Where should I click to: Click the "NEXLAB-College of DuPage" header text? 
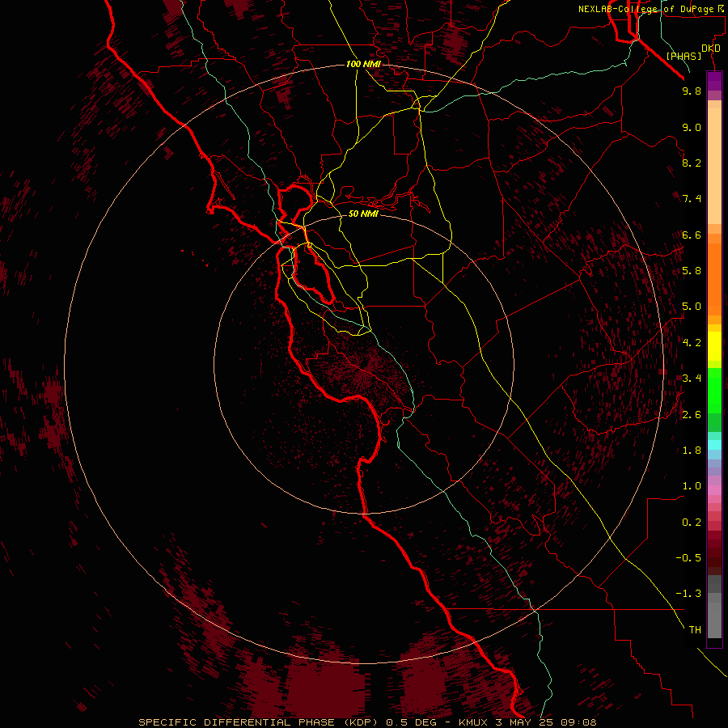(x=645, y=9)
